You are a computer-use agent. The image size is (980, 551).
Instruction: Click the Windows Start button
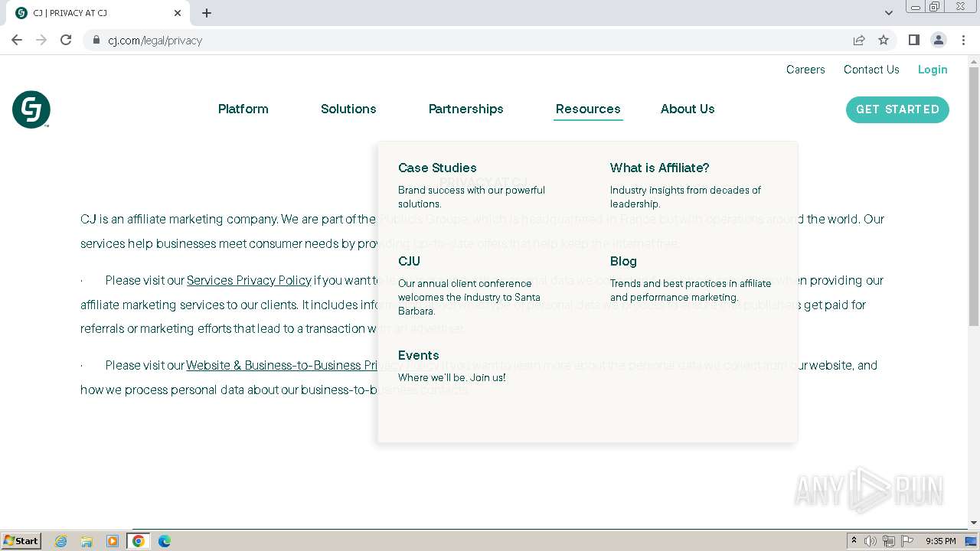[x=21, y=541]
